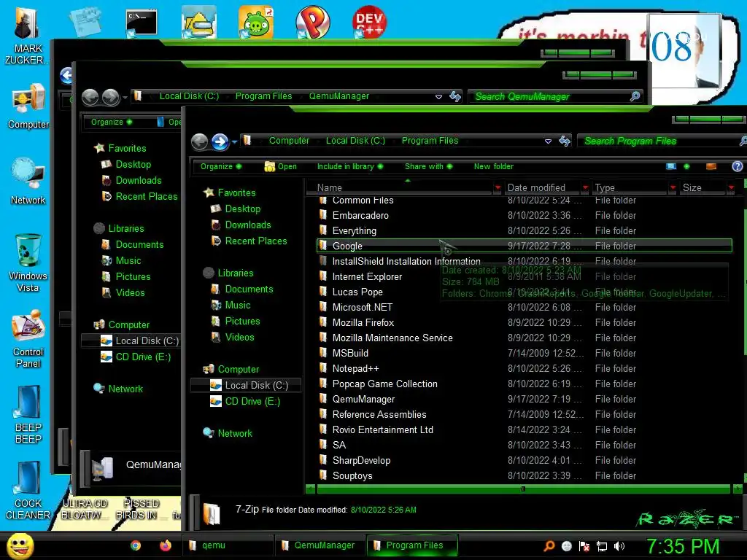Select the Rovio Entertainment Ltd folder
Image resolution: width=747 pixels, height=560 pixels.
coord(382,429)
